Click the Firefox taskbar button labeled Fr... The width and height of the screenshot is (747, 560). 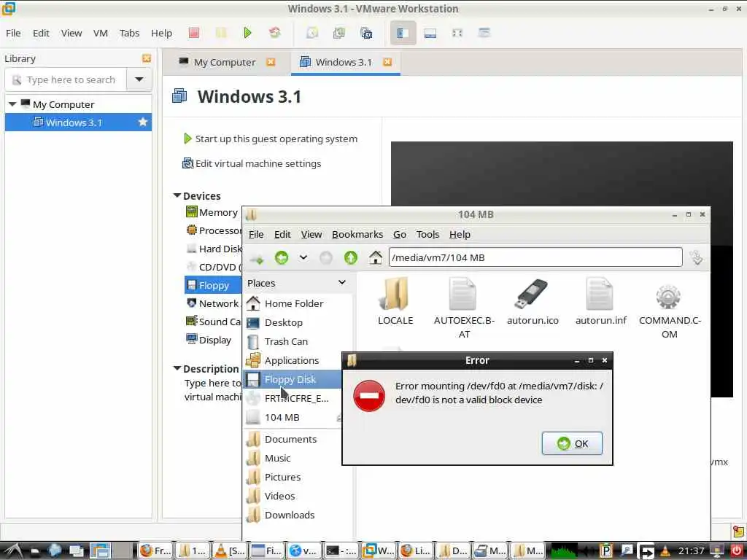click(155, 551)
